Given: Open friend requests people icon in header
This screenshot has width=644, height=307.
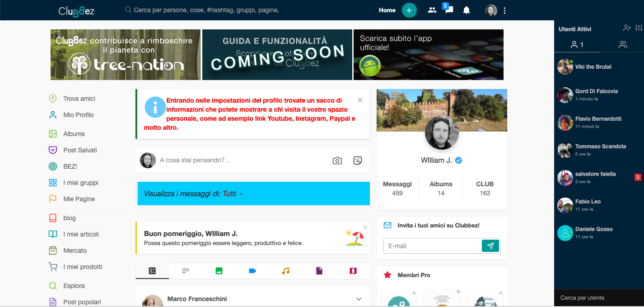Looking at the screenshot, I should coord(432,10).
